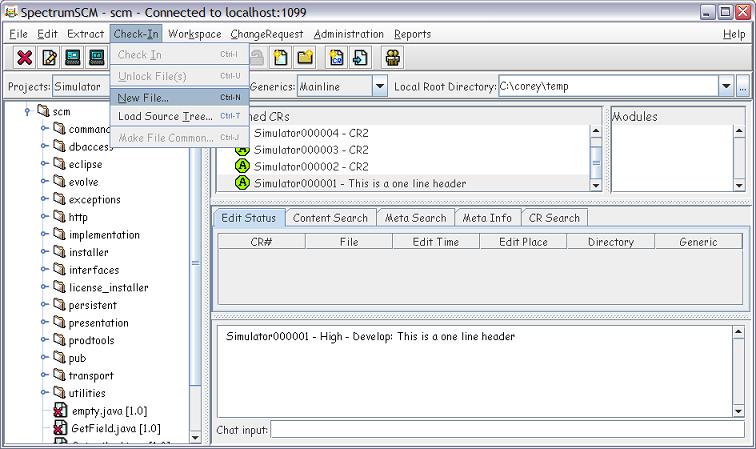Click the pencil edit document toolbar icon
This screenshot has width=756, height=449.
tap(49, 58)
